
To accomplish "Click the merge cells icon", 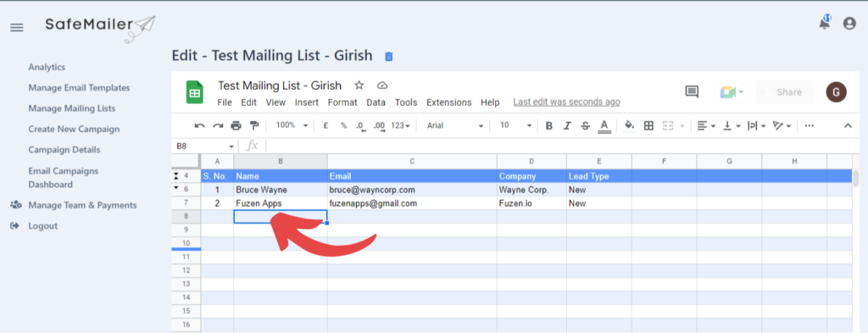I will [668, 125].
